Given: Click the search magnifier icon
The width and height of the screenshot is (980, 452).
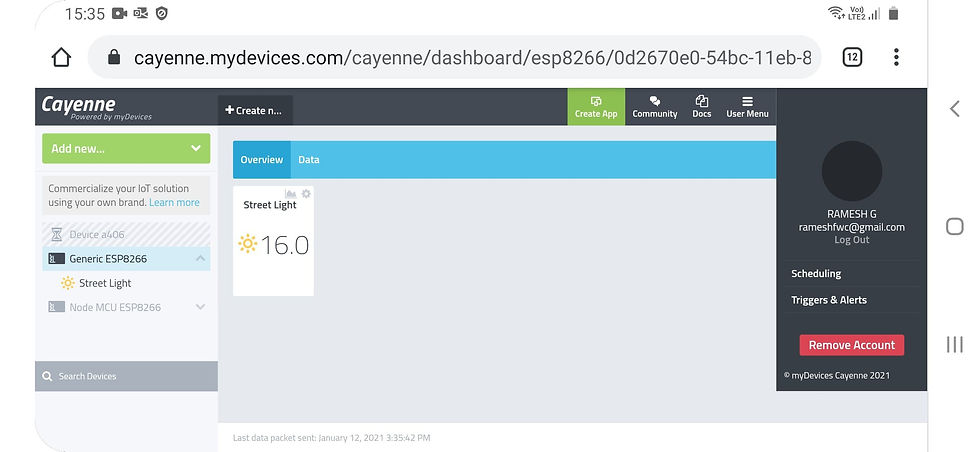Looking at the screenshot, I should [47, 376].
